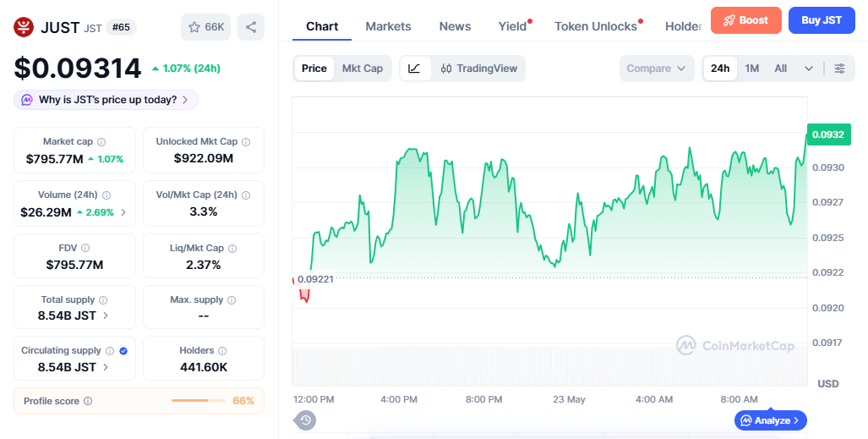This screenshot has height=439, width=868.
Task: Open the Markets tab
Action: click(x=388, y=26)
